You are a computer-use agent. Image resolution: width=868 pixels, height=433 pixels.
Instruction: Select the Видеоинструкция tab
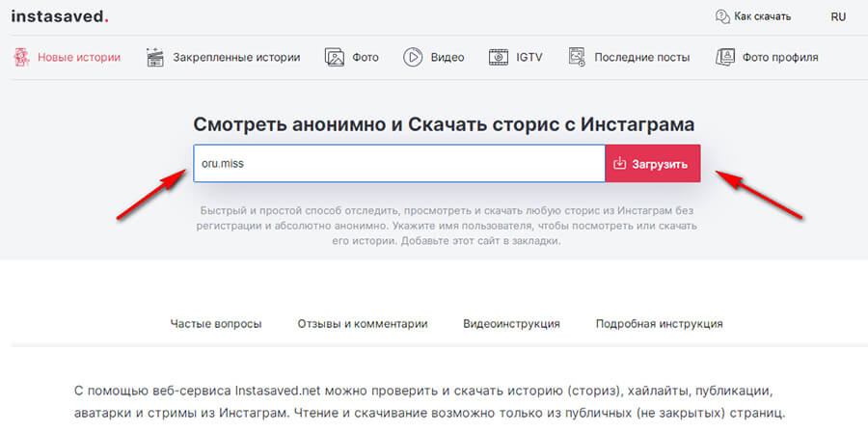pyautogui.click(x=511, y=324)
